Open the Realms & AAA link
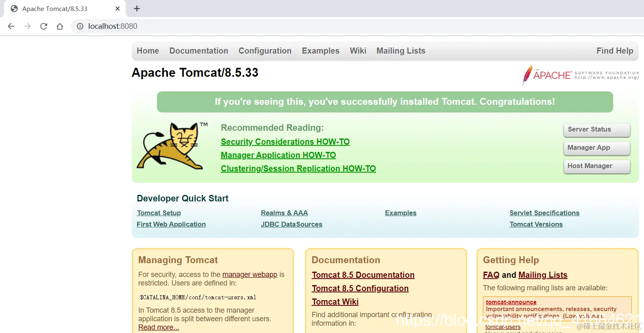 [x=284, y=213]
